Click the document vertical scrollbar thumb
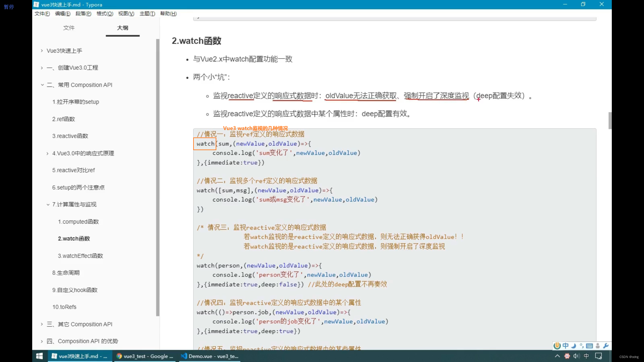The width and height of the screenshot is (644, 362). tap(610, 121)
